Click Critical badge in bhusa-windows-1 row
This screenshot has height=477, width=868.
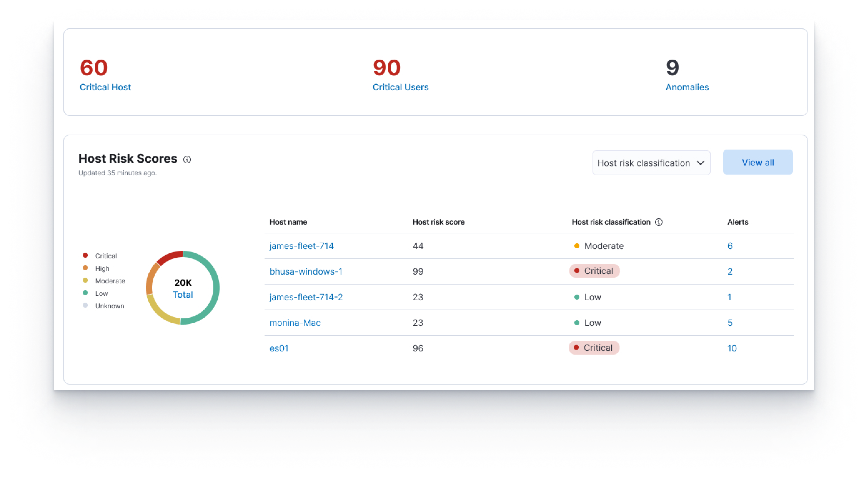click(x=594, y=271)
